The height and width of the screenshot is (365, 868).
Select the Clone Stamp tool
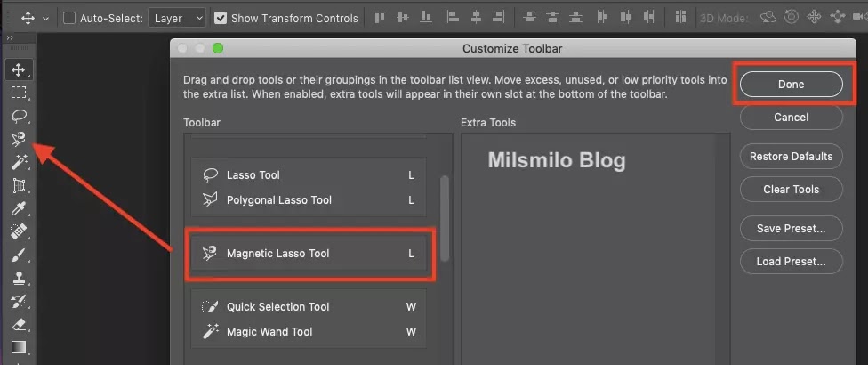pyautogui.click(x=19, y=278)
